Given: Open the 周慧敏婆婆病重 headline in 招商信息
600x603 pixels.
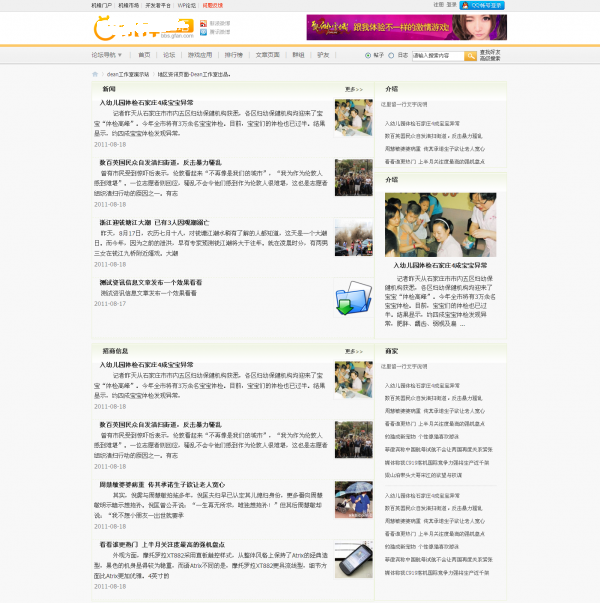Looking at the screenshot, I should [x=162, y=485].
